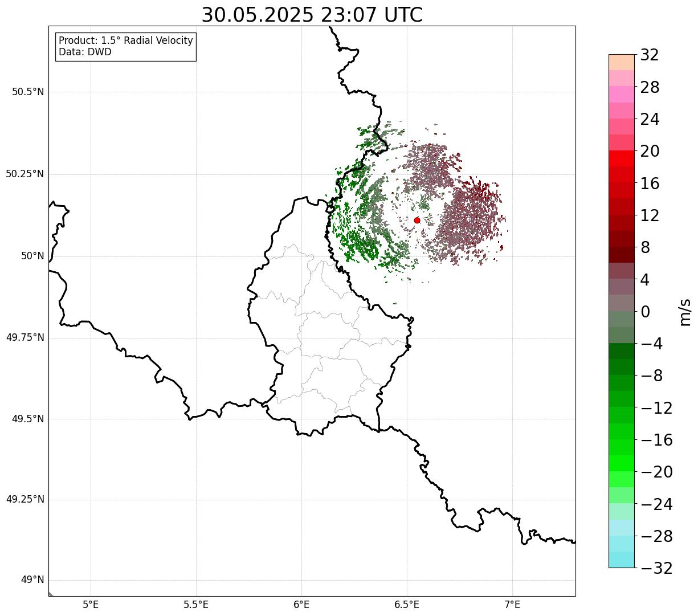This screenshot has width=698, height=616.
Task: Click the 5.5°E longitude label
Action: [x=196, y=605]
